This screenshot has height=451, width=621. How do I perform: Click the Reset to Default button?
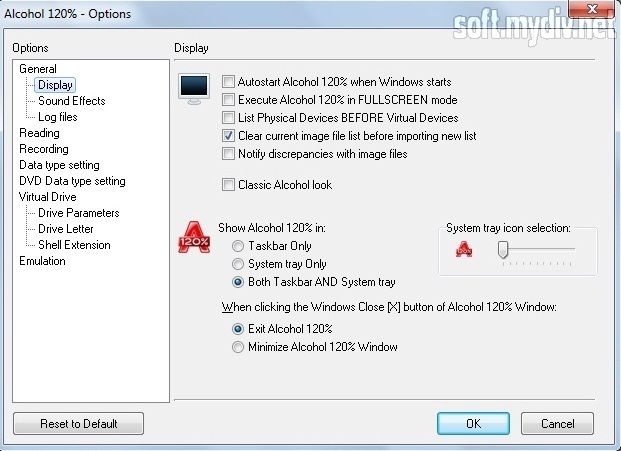tap(78, 424)
